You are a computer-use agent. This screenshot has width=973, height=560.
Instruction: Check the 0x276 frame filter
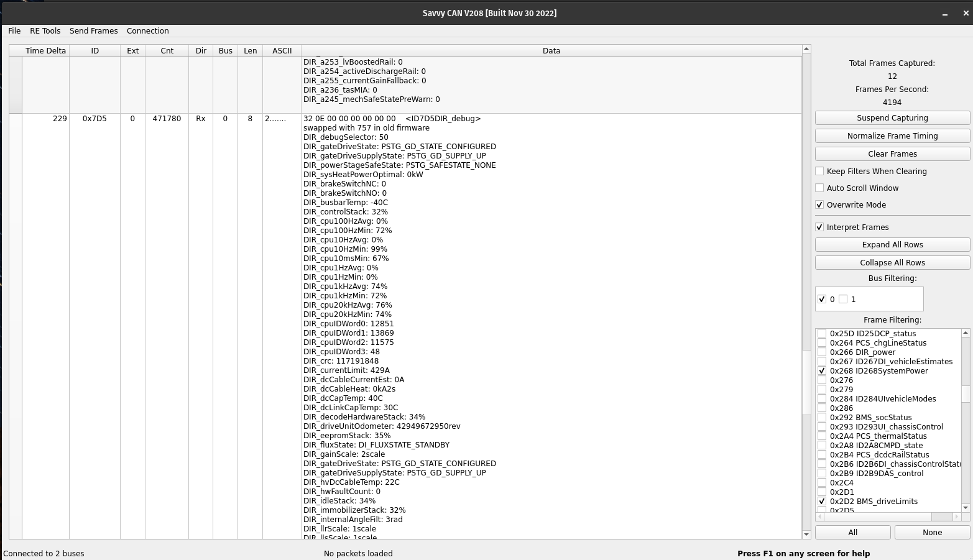822,380
